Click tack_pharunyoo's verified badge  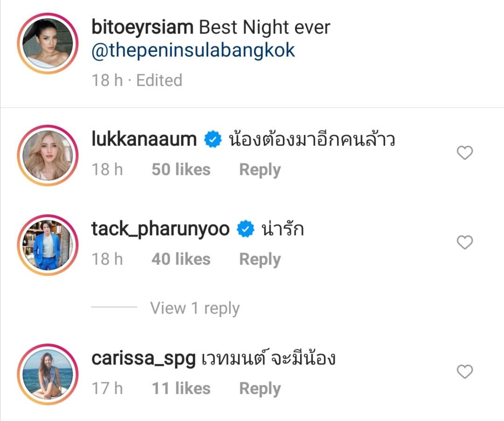pyautogui.click(x=245, y=229)
